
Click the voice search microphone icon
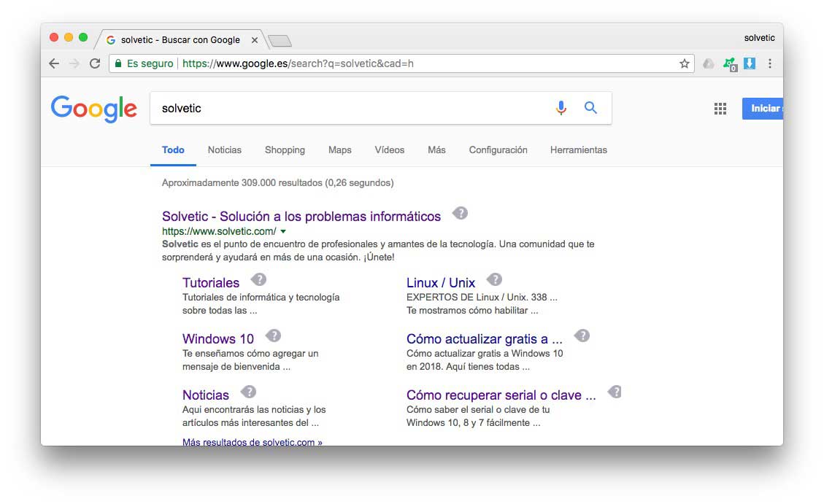click(x=561, y=108)
